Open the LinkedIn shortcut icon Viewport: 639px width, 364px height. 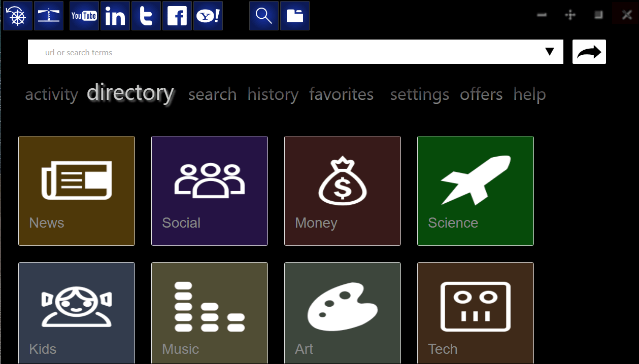(x=115, y=16)
